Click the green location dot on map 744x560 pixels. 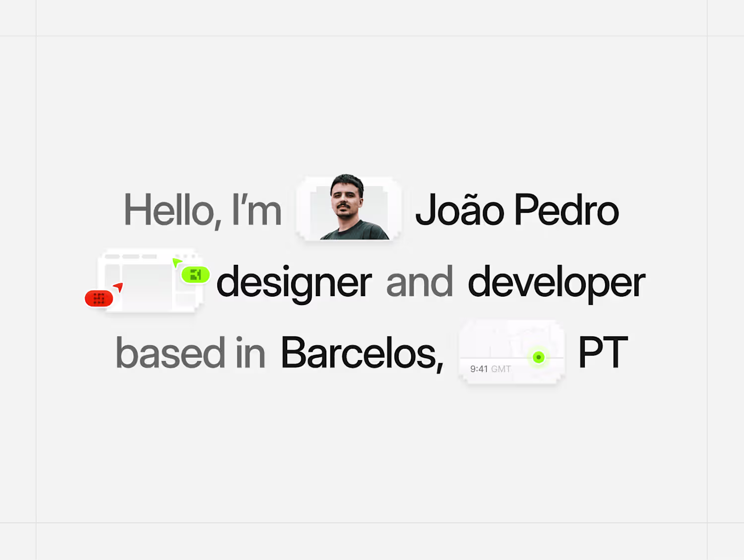click(x=538, y=357)
